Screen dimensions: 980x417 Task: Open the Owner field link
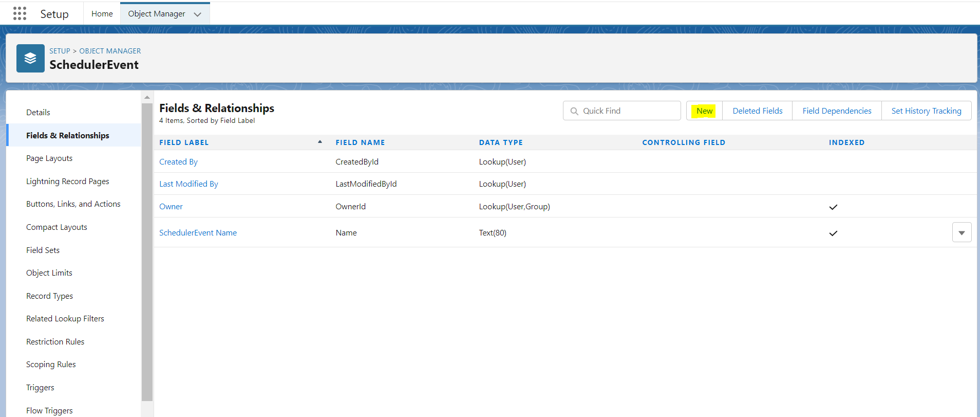[x=171, y=207]
